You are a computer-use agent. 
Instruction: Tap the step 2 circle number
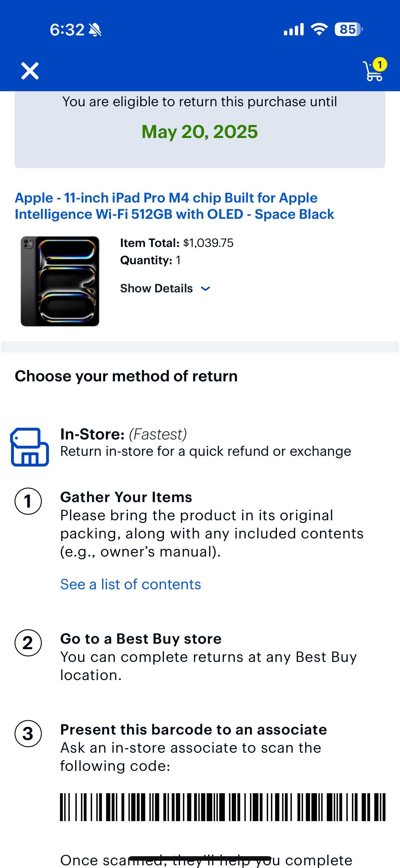coord(28,643)
